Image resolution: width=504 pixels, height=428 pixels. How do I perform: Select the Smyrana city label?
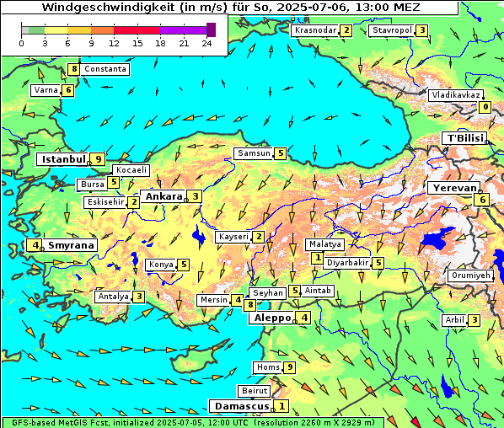(71, 245)
